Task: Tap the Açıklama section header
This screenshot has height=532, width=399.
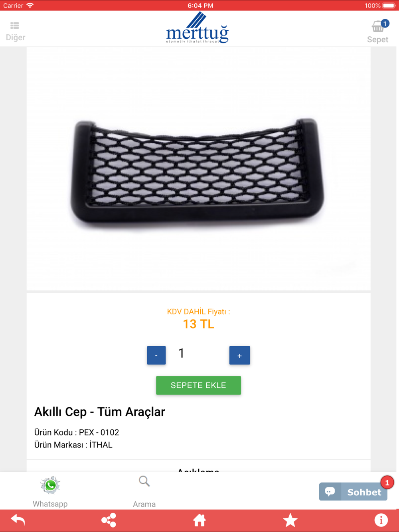Action: click(x=198, y=470)
